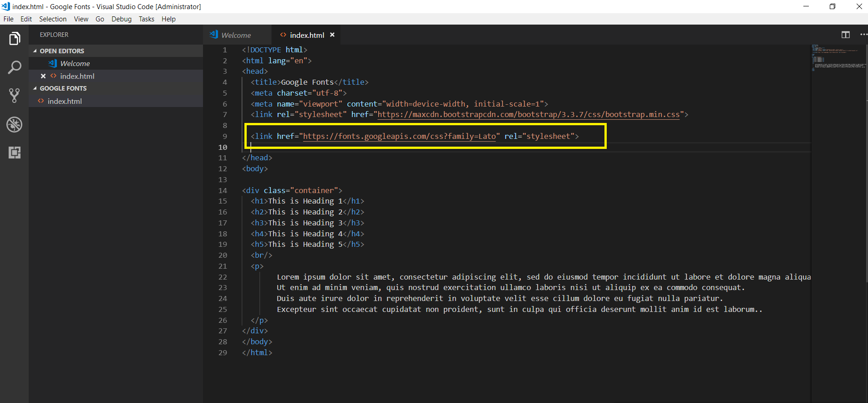868x403 pixels.
Task: Open the Search view icon
Action: point(15,67)
